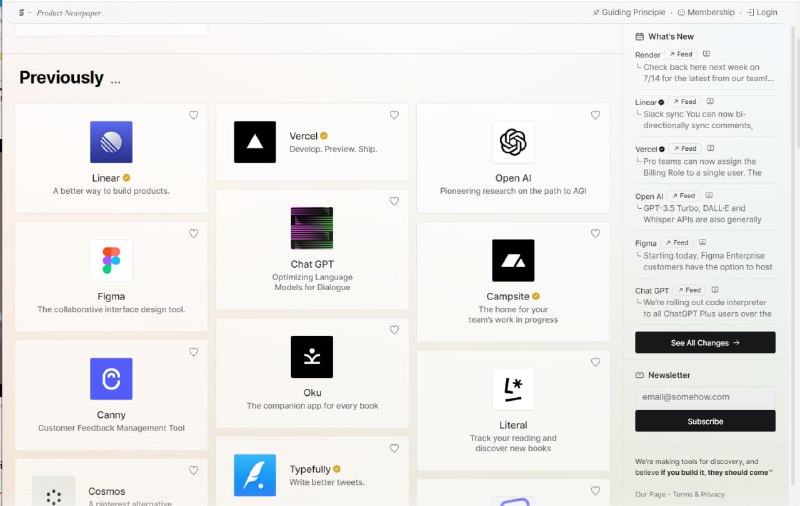800x506 pixels.
Task: Click the Campsite tent logo
Action: (513, 261)
